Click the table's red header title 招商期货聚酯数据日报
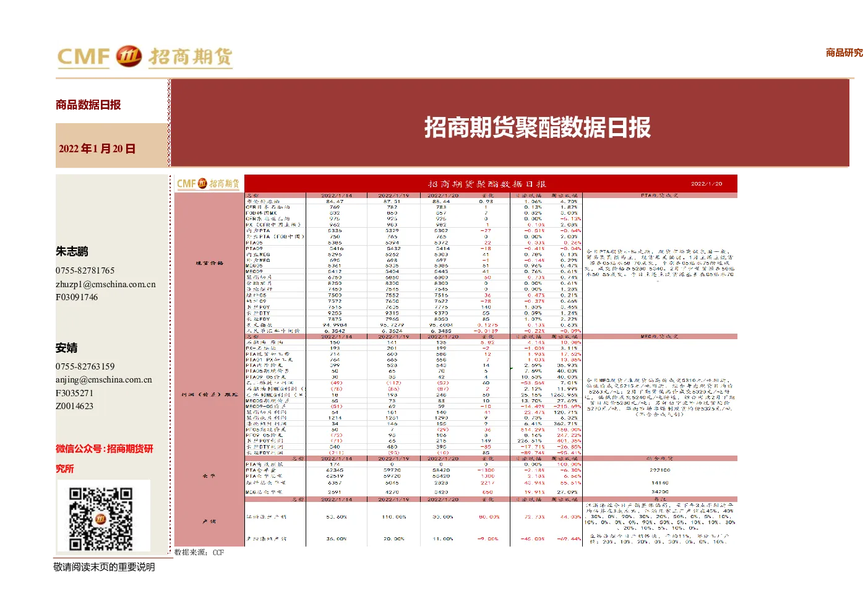Viewport: 868px width, 614px height. [x=487, y=184]
